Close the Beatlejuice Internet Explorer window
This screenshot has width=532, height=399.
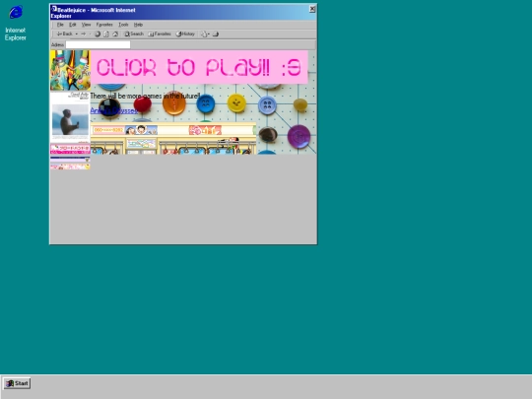pyautogui.click(x=312, y=9)
